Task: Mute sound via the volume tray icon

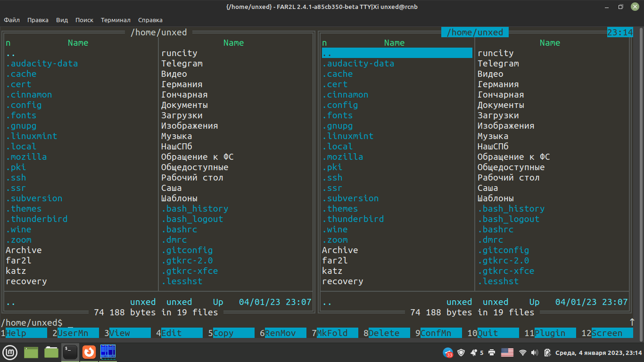Action: coord(535,352)
